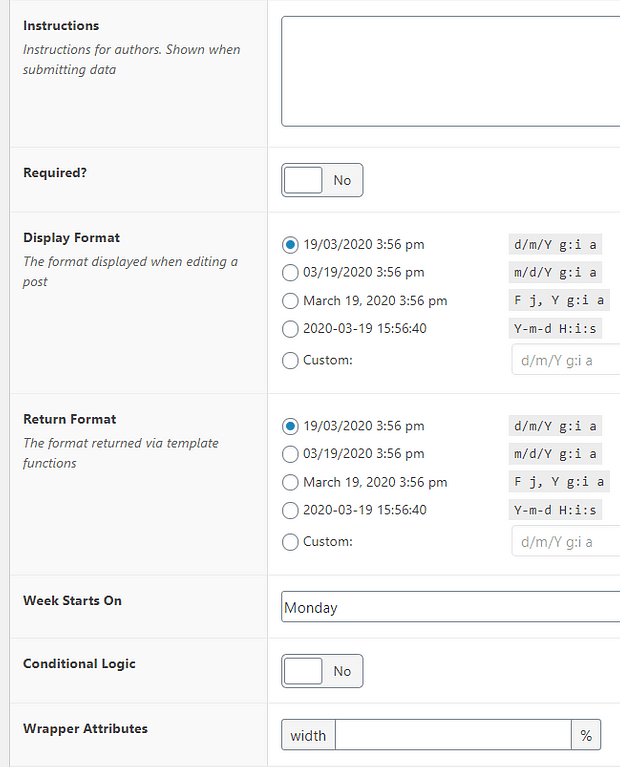Toggle the Required switch
Image resolution: width=620 pixels, height=767 pixels.
[322, 180]
